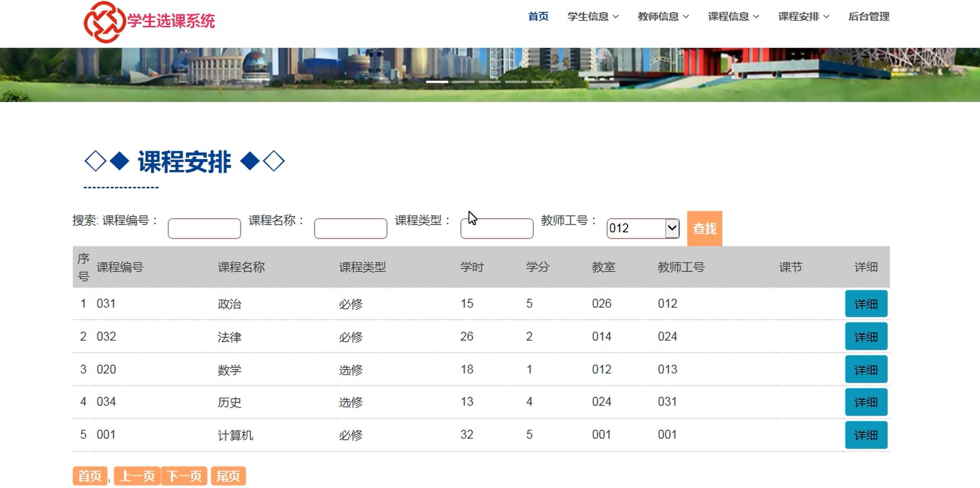Open 后台管理 from the navbar
Image resolution: width=980 pixels, height=488 pixels.
pos(869,16)
